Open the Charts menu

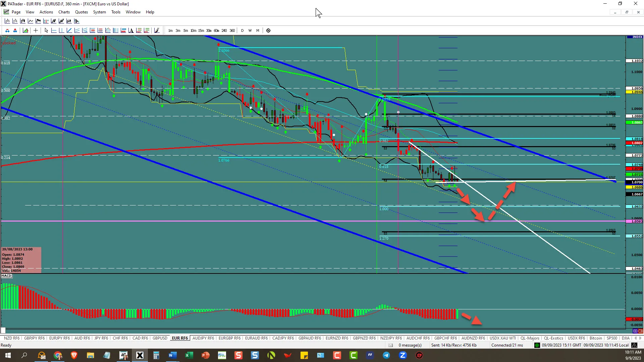point(64,12)
